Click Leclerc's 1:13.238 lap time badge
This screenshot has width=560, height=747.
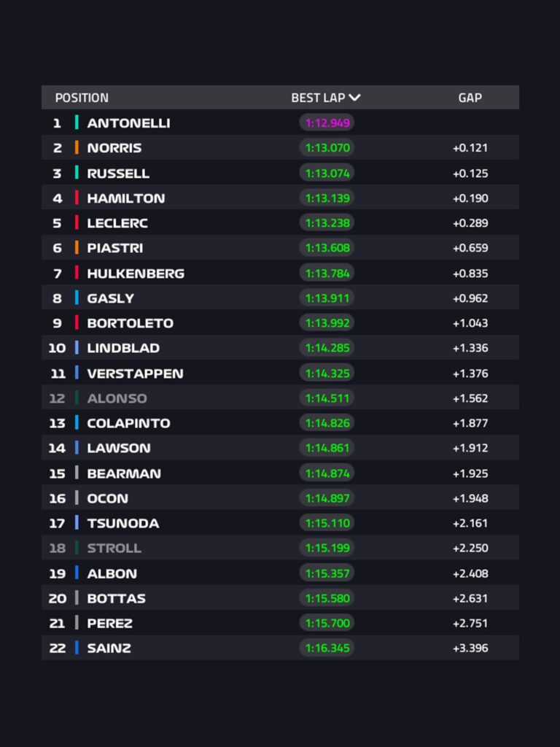point(327,222)
